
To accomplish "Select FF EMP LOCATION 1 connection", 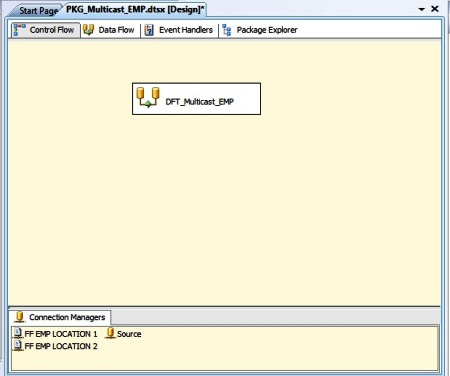I will 55,334.
